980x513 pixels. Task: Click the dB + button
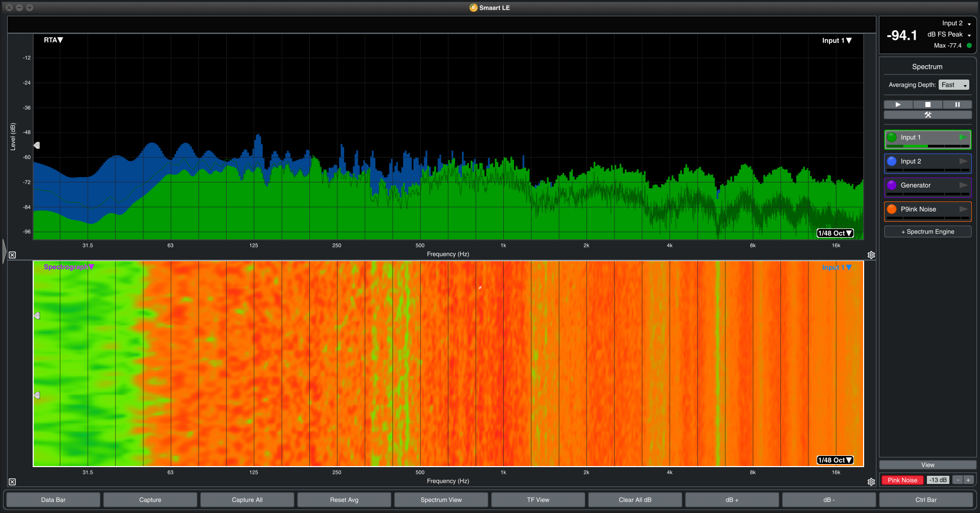732,500
